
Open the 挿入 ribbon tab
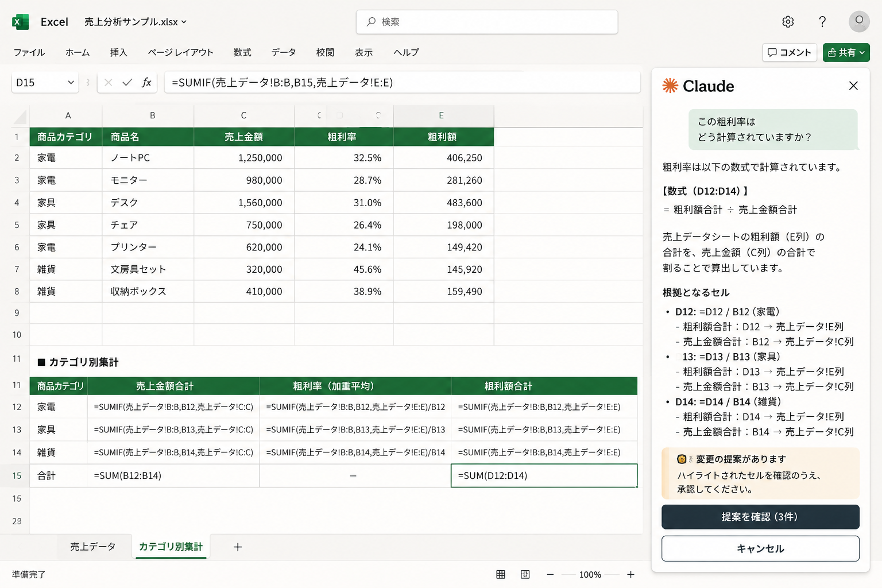119,52
